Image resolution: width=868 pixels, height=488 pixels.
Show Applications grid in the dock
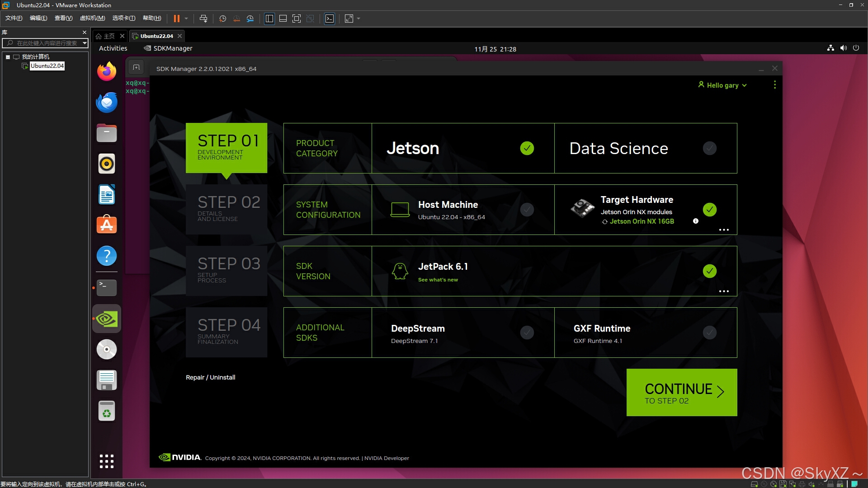tap(107, 461)
